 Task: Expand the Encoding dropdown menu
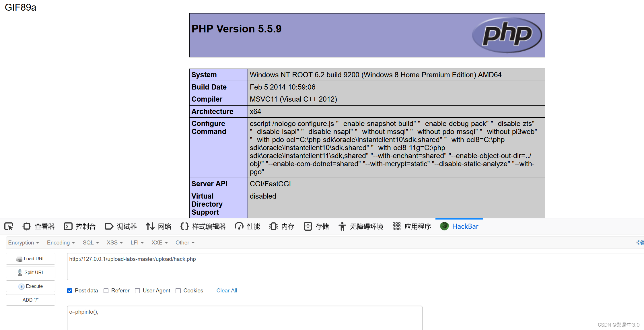[x=61, y=243]
